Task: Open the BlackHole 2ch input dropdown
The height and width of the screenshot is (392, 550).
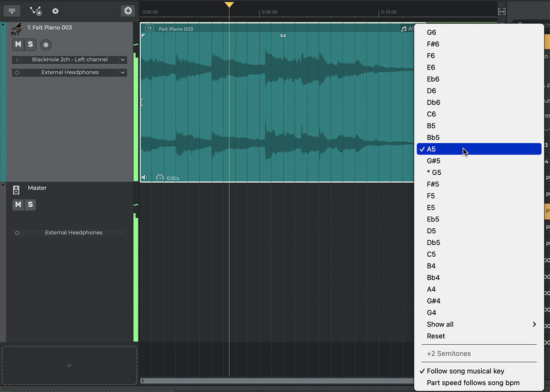Action: point(122,60)
